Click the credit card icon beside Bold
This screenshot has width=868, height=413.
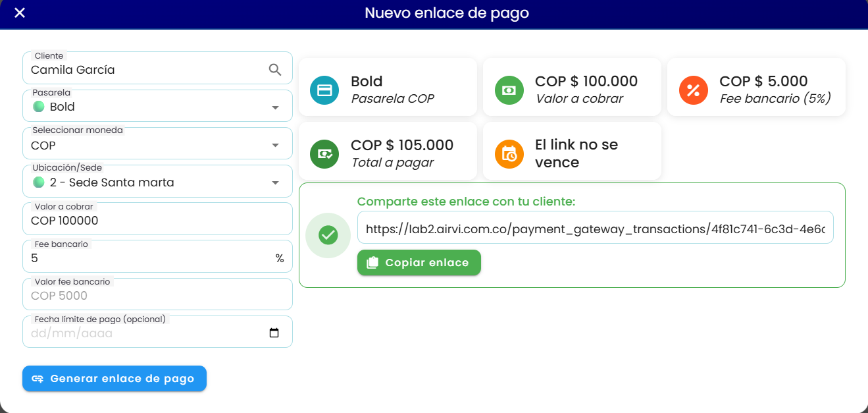point(324,90)
